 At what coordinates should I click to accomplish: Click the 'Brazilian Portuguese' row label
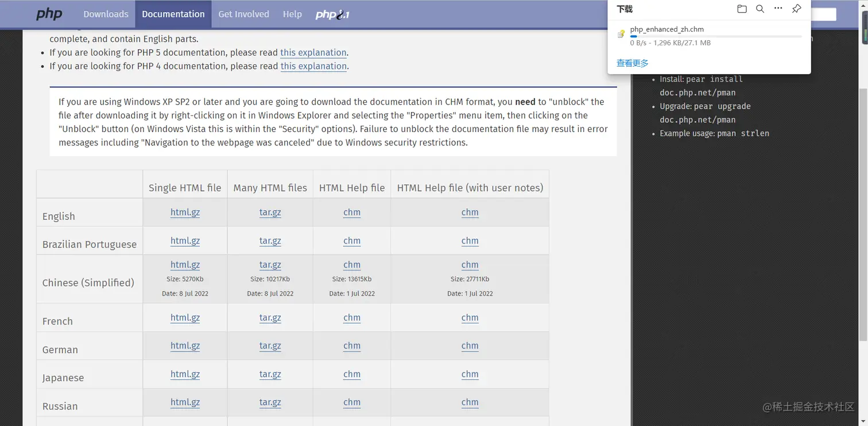pyautogui.click(x=90, y=244)
